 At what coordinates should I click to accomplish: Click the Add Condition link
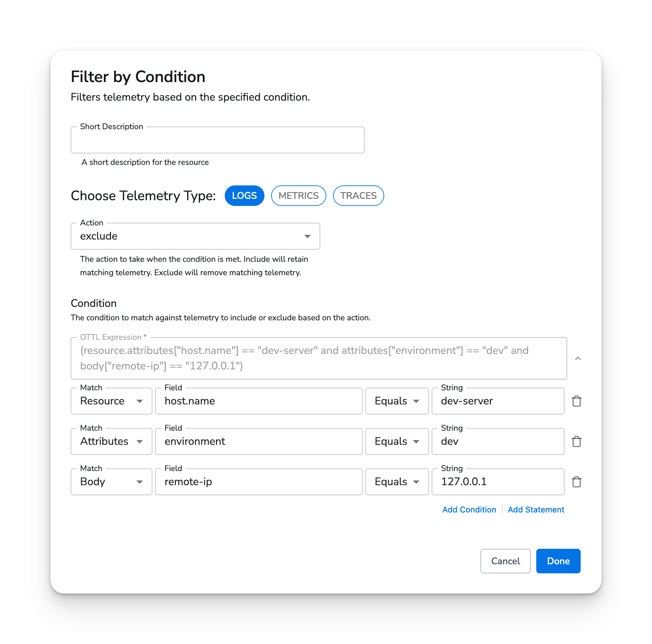(469, 510)
